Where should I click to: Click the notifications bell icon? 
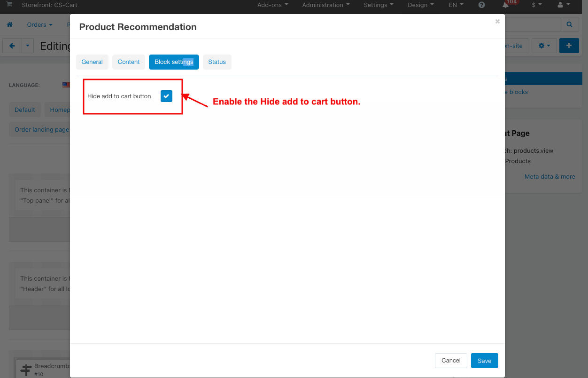[505, 6]
